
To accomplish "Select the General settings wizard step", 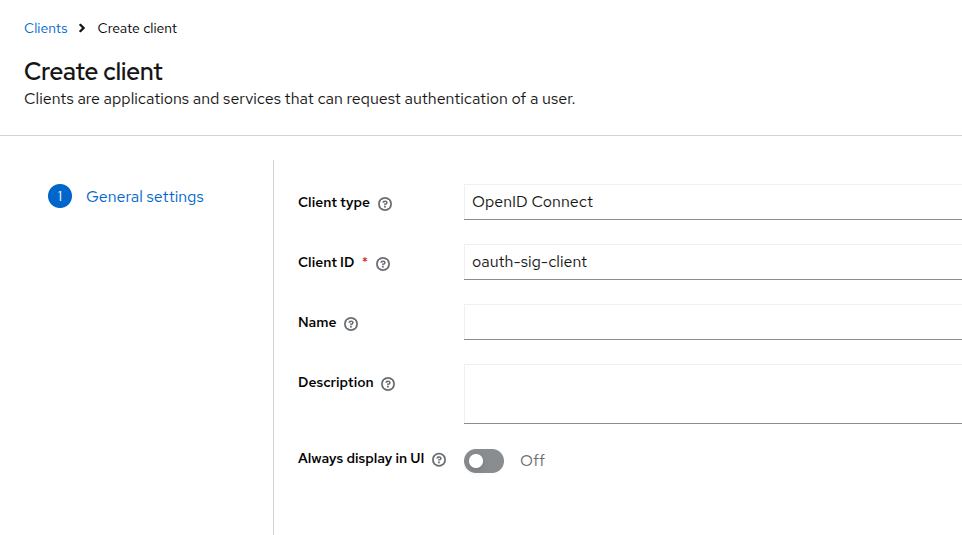I will click(145, 196).
